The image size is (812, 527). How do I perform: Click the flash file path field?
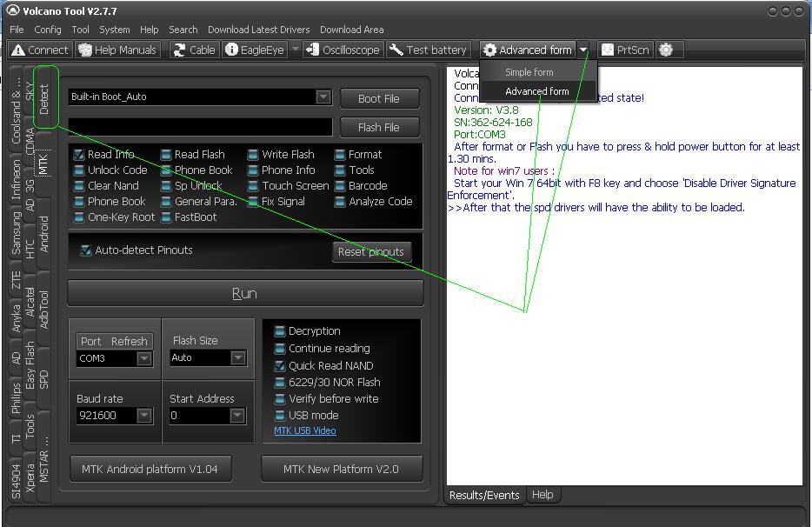[200, 127]
